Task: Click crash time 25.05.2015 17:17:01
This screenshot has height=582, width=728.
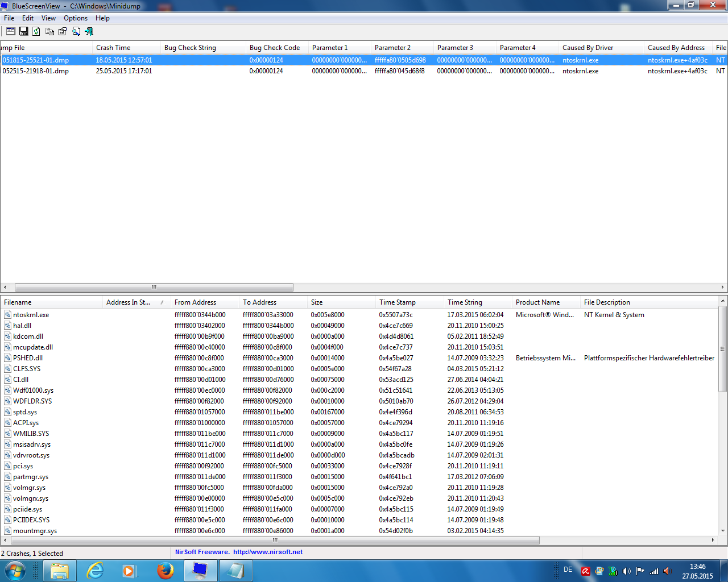Action: click(123, 71)
